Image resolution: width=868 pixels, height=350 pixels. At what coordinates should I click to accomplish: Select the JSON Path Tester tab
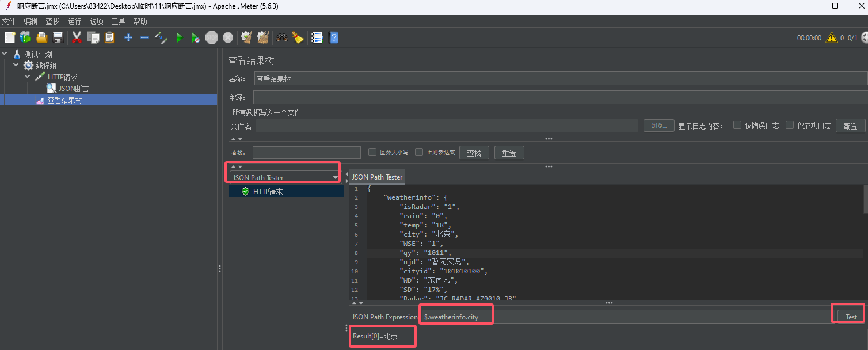click(x=378, y=177)
